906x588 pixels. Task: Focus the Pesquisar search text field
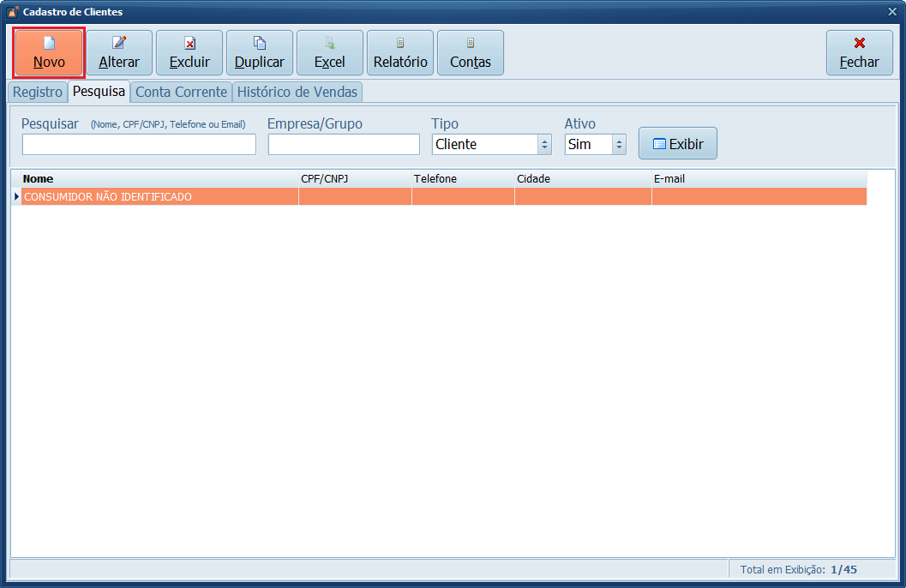click(139, 145)
